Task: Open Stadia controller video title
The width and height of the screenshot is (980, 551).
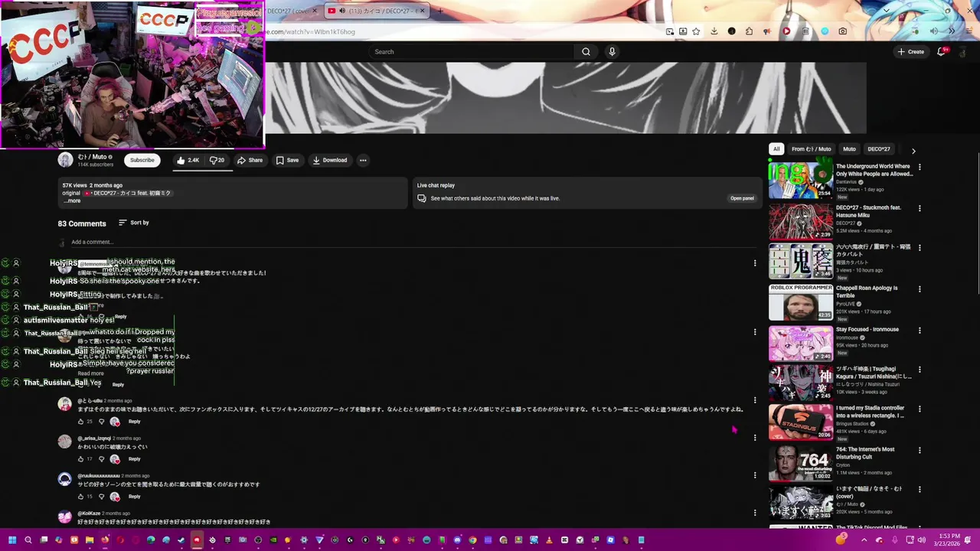Action: 871,412
